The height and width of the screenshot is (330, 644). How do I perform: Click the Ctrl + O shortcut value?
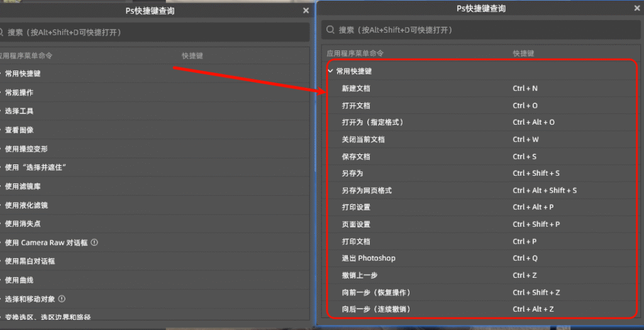(x=525, y=106)
